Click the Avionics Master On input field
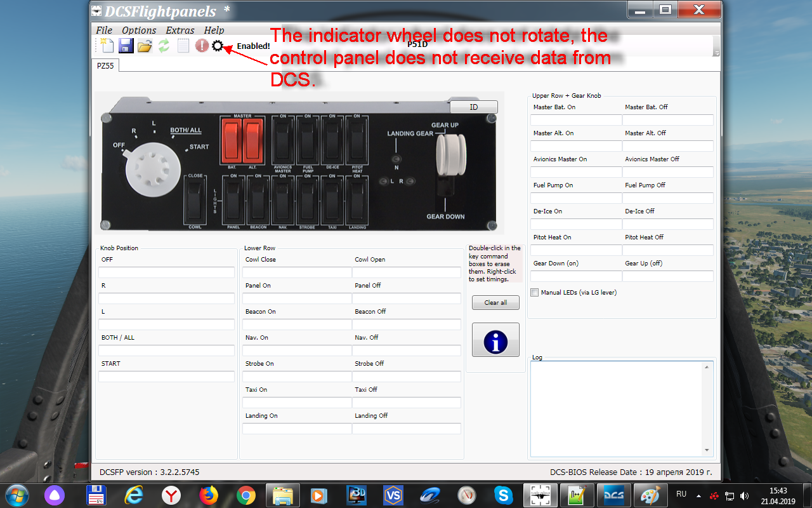This screenshot has height=508, width=812. [x=576, y=172]
